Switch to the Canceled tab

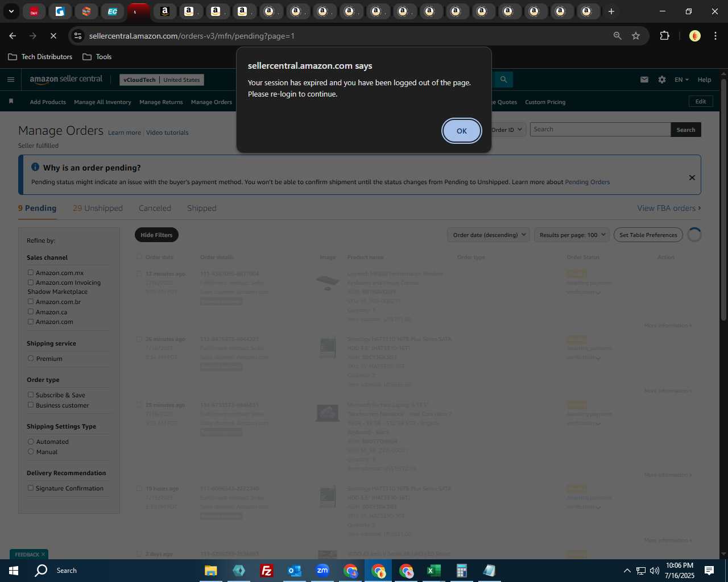pos(155,208)
